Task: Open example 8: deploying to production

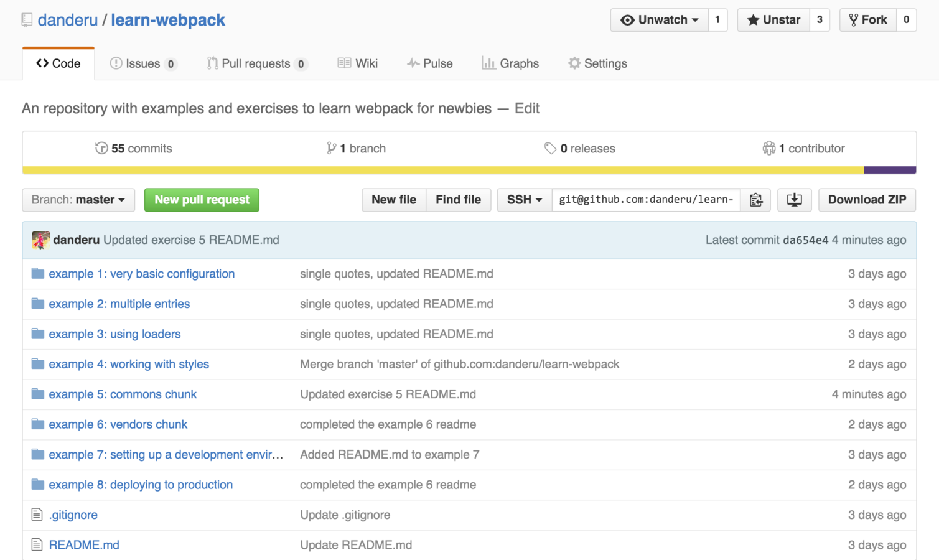Action: coord(141,485)
